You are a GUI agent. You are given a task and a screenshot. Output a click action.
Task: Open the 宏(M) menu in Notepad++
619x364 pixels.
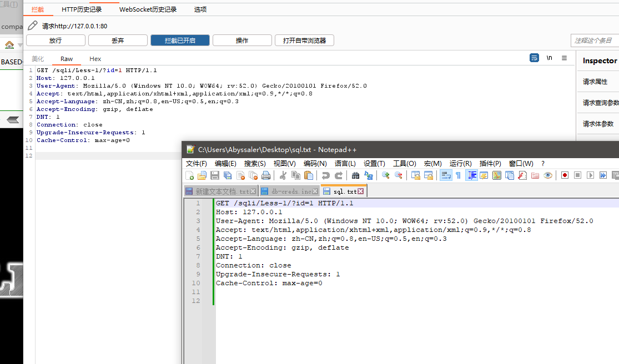[432, 163]
